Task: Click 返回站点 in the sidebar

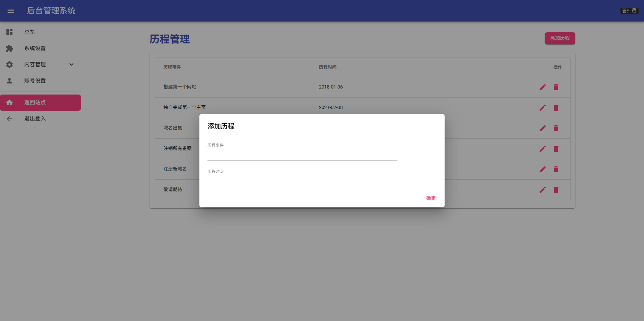Action: (35, 102)
